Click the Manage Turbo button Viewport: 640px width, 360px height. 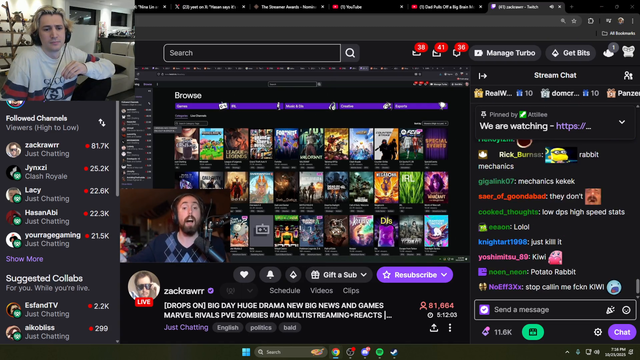pyautogui.click(x=505, y=53)
